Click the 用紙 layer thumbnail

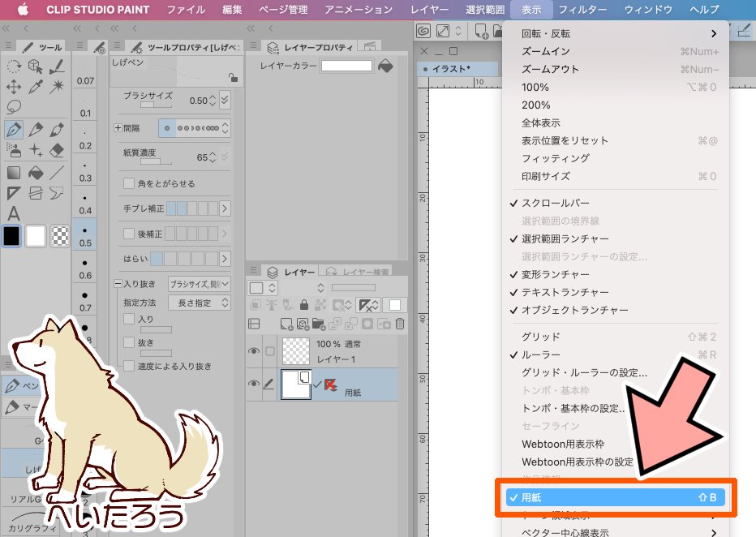pos(296,384)
